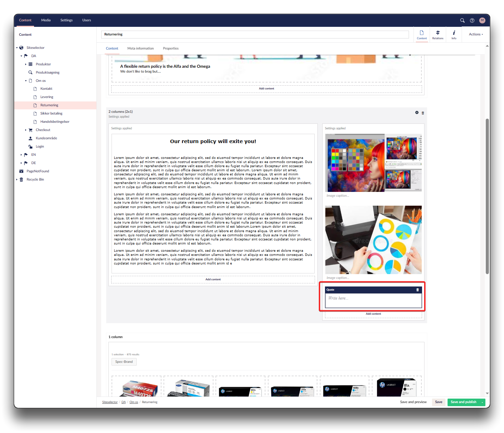This screenshot has height=433, width=504.
Task: Expand the Checkout tree node
Action: [x=26, y=130]
